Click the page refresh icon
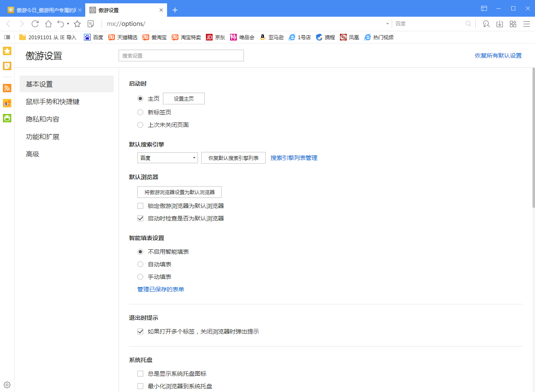 click(x=35, y=24)
